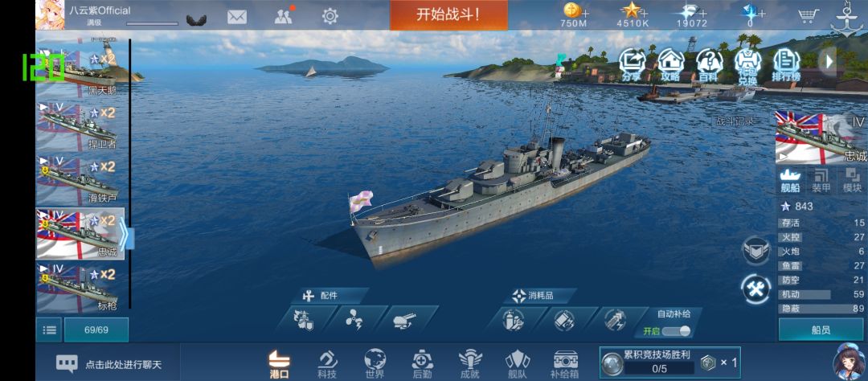
Task: Open the 船员 crew button
Action: (x=821, y=330)
